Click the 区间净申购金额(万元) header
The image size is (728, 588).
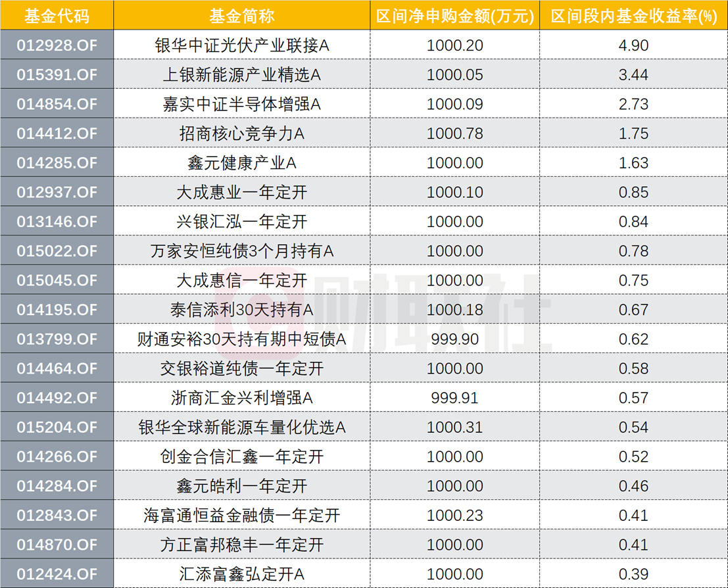pos(455,16)
